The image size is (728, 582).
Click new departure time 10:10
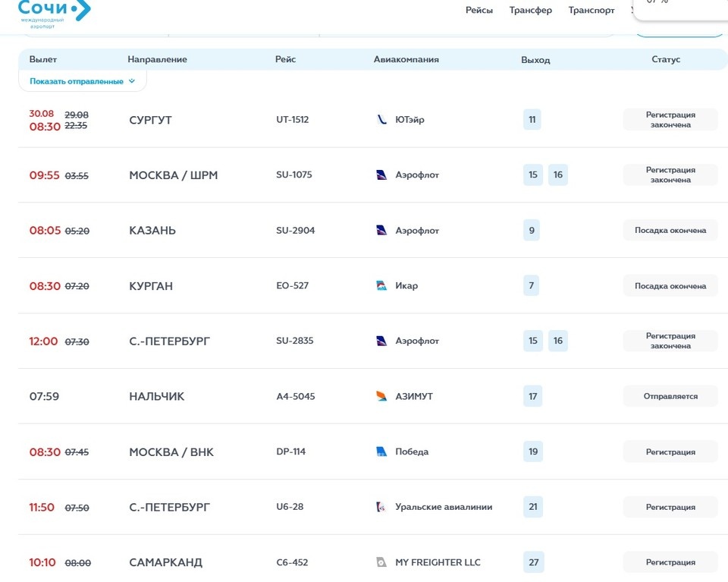[x=42, y=562]
